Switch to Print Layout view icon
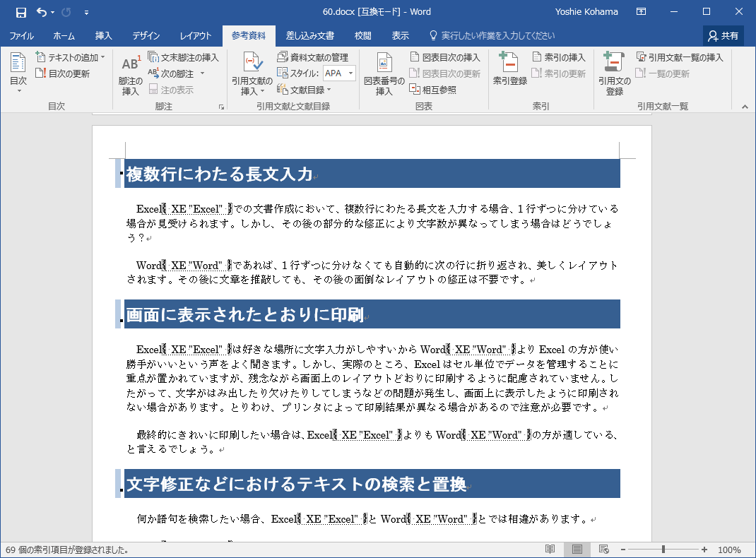 [x=577, y=550]
